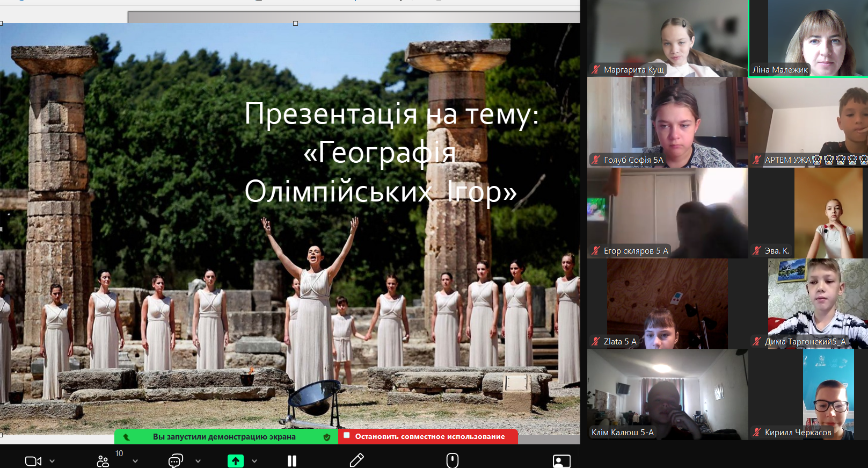Select Zlata 5 A video tile
The height and width of the screenshot is (468, 868).
tap(667, 304)
